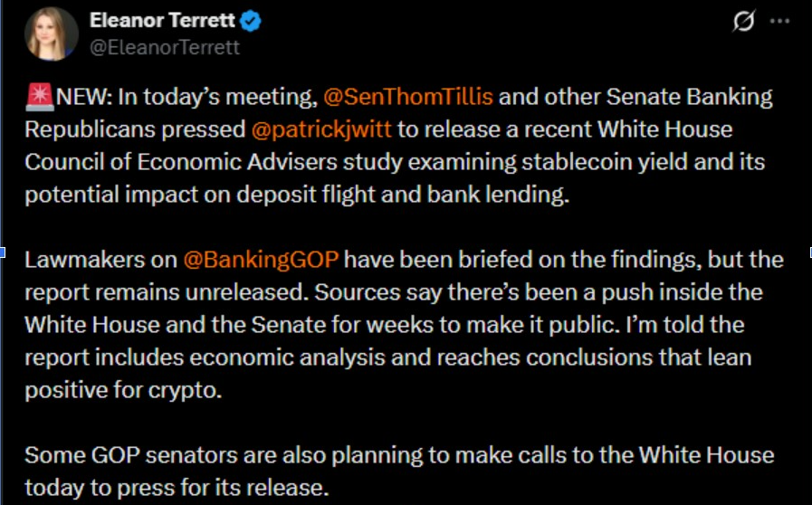Image resolution: width=812 pixels, height=505 pixels.
Task: Open the @EleanorTerrett handle
Action: (x=165, y=47)
